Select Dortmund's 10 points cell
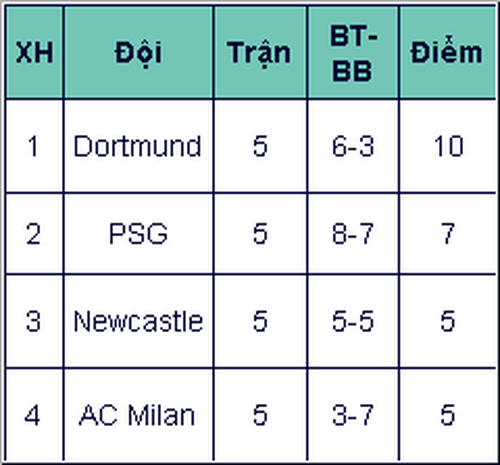Image resolution: width=500 pixels, height=465 pixels. [447, 146]
